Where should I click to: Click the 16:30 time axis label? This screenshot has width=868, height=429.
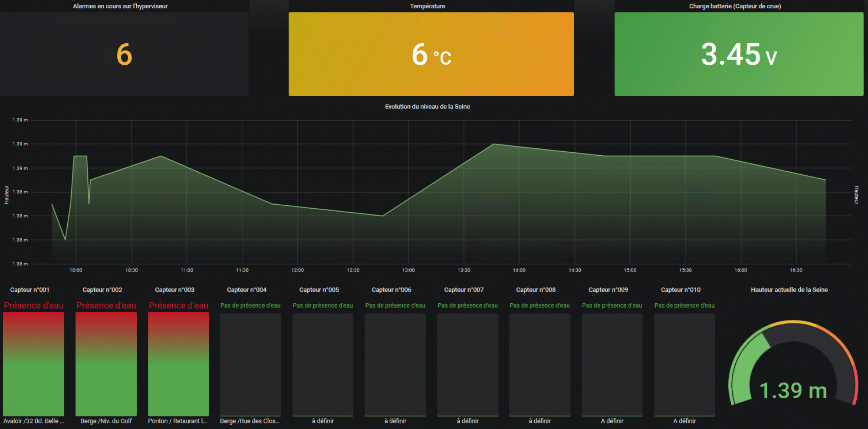point(796,270)
